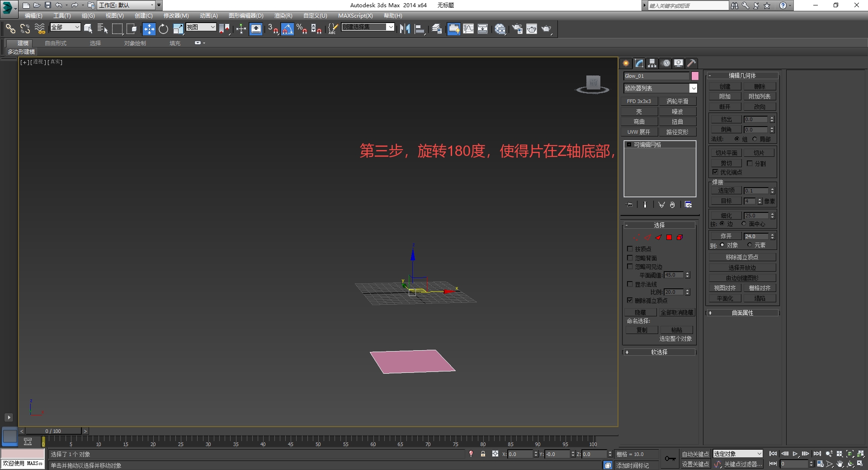Click the Play Animation button
Image resolution: width=868 pixels, height=470 pixels.
click(x=795, y=454)
